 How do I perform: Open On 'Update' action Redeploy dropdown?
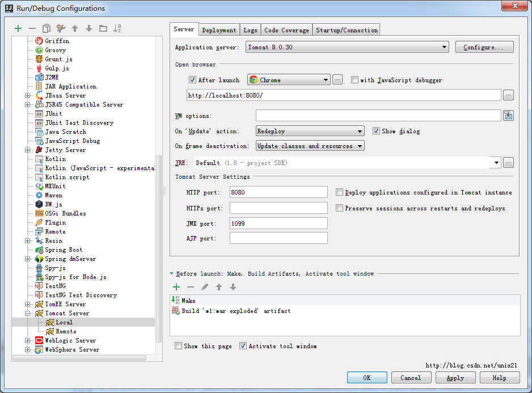coord(310,130)
